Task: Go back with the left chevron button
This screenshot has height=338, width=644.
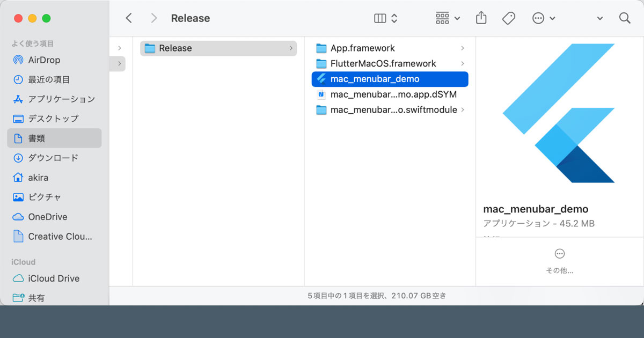Action: point(129,18)
